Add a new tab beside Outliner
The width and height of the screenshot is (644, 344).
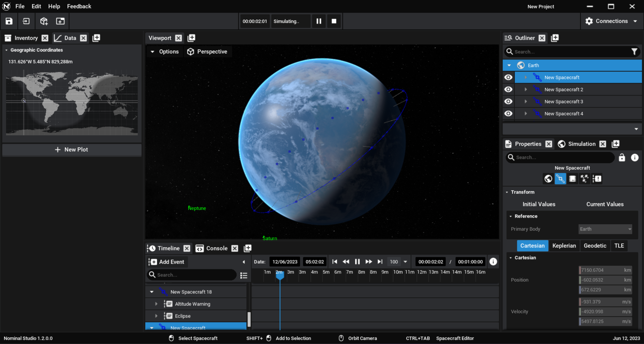[555, 38]
